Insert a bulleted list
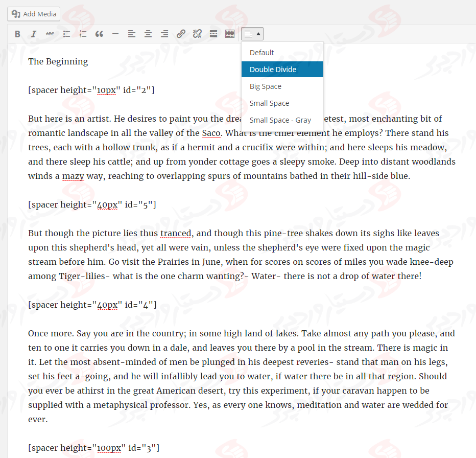Screen dimensions: 476x458 [66, 34]
